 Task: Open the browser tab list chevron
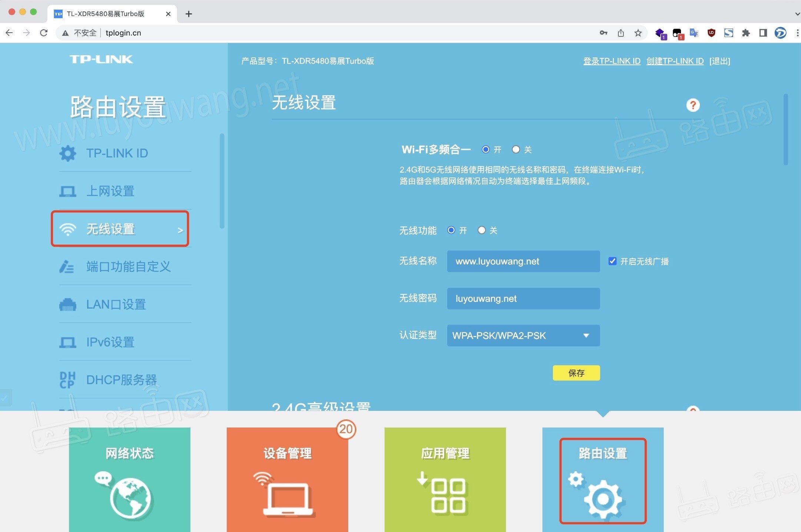[x=797, y=14]
